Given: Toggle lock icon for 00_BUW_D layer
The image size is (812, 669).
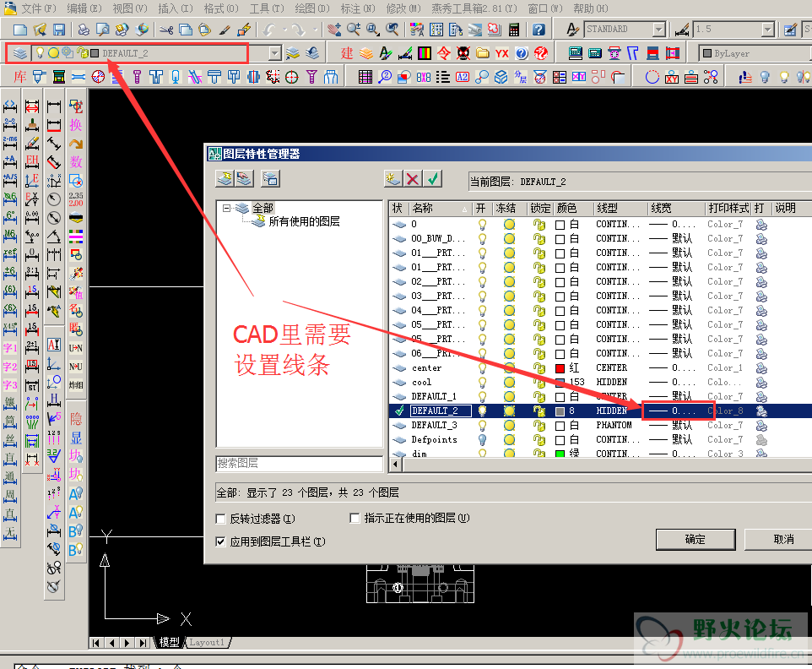Looking at the screenshot, I should pyautogui.click(x=539, y=239).
